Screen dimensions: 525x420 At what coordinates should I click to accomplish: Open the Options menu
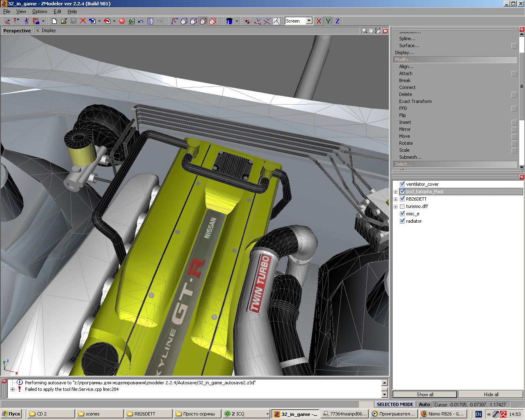(x=40, y=11)
